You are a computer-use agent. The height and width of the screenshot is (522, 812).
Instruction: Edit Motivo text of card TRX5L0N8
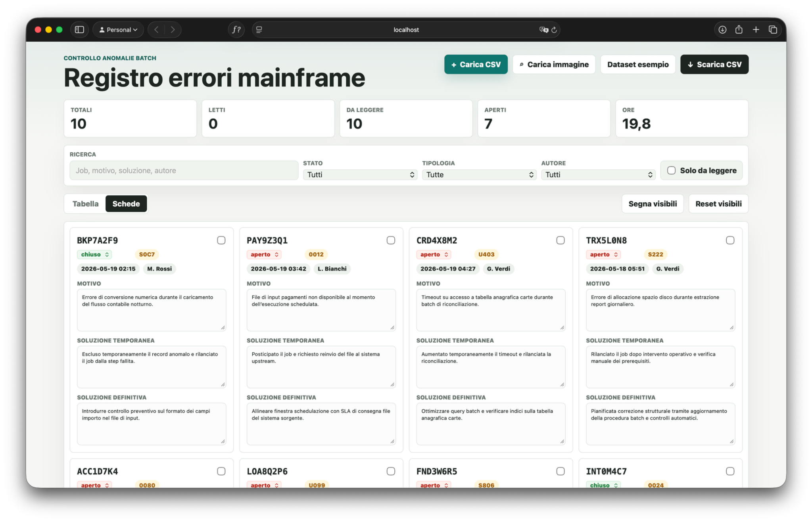tap(660, 310)
